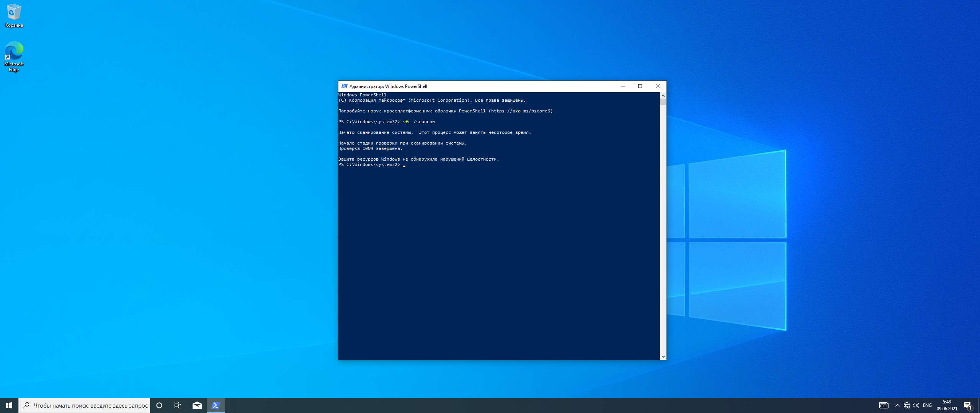Click the Show Desktop strip at the taskbar's right end
Screen dimensions: 980x413
[x=978, y=405]
